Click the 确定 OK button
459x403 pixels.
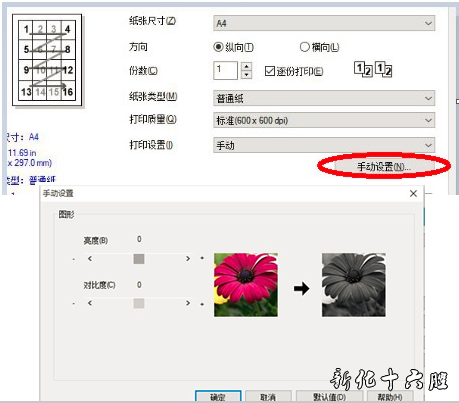pyautogui.click(x=218, y=397)
